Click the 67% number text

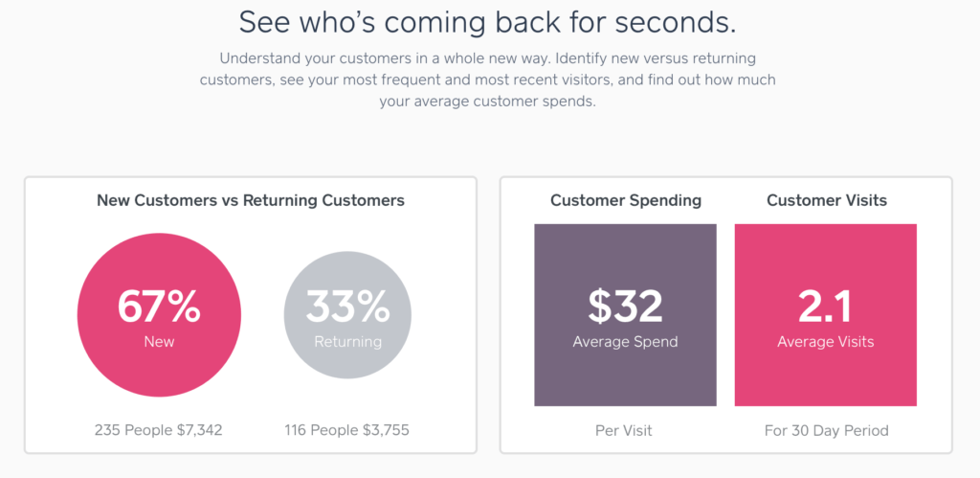pyautogui.click(x=159, y=306)
